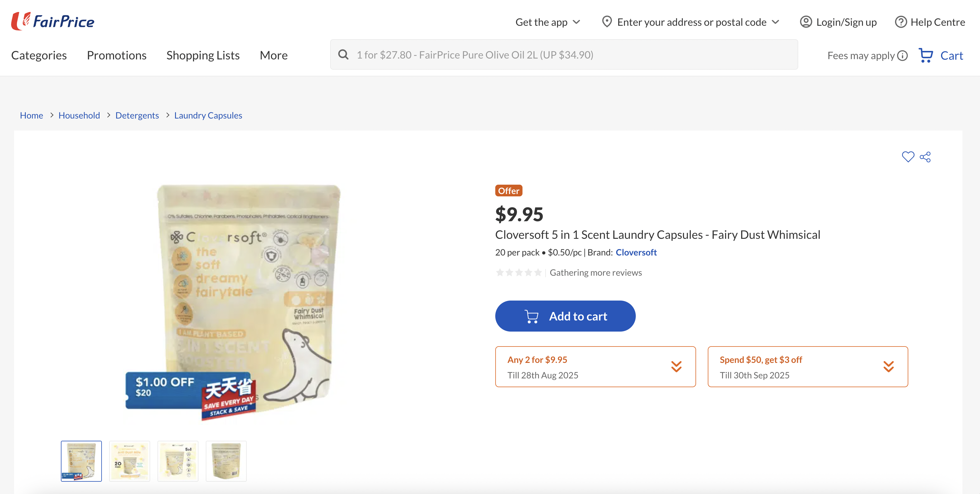Click the FairPrice logo
Image resolution: width=980 pixels, height=494 pixels.
tap(53, 21)
